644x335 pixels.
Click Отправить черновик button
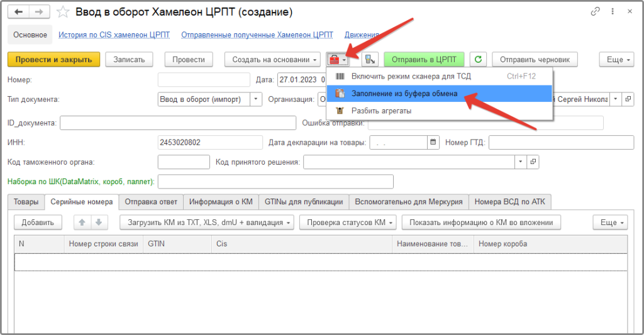535,60
